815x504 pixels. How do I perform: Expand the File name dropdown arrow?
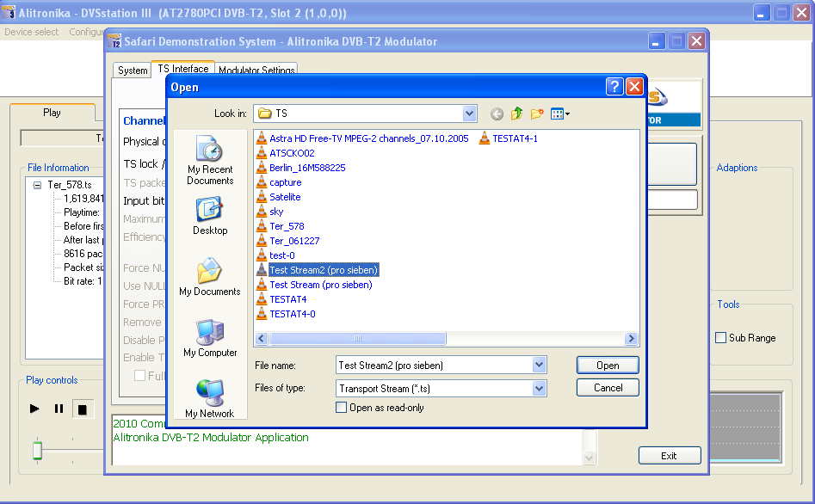click(x=539, y=365)
